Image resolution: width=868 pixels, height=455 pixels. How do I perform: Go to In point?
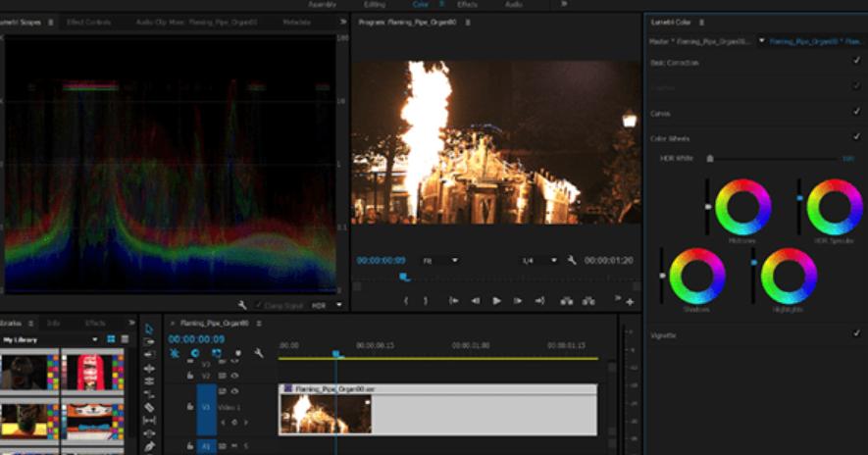coord(453,301)
